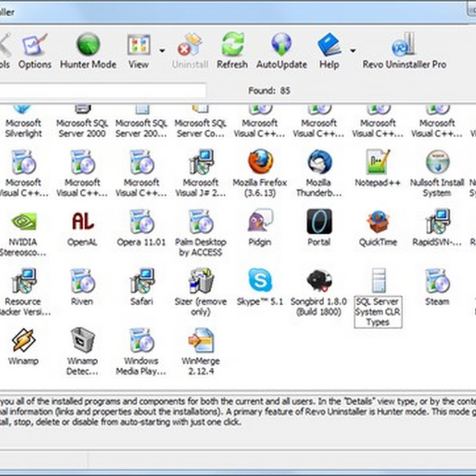The width and height of the screenshot is (476, 476).
Task: Select the OpenAL program icon
Action: click(82, 221)
